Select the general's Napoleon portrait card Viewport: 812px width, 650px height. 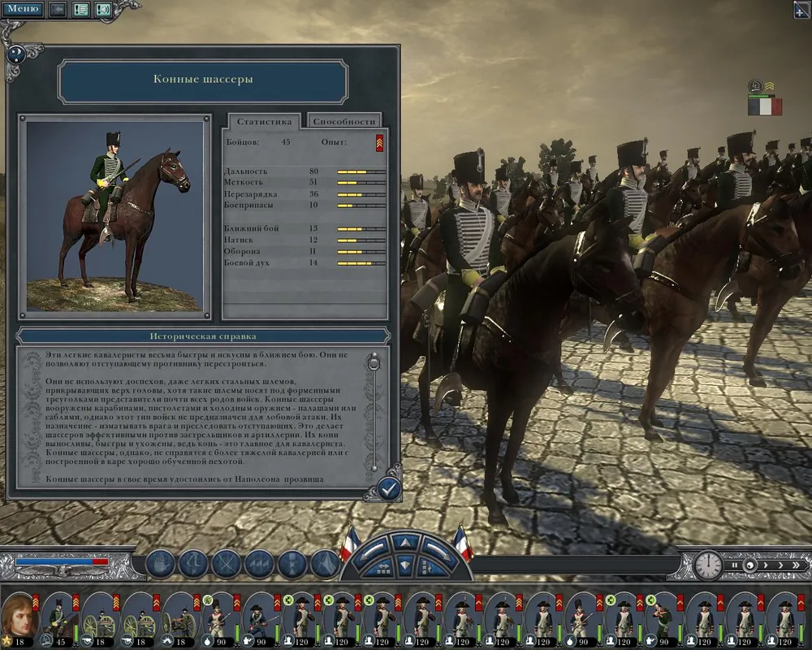[20, 621]
